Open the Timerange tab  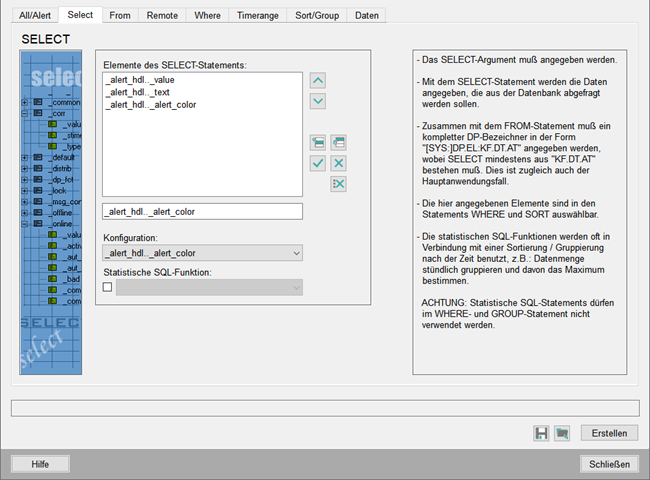point(258,15)
